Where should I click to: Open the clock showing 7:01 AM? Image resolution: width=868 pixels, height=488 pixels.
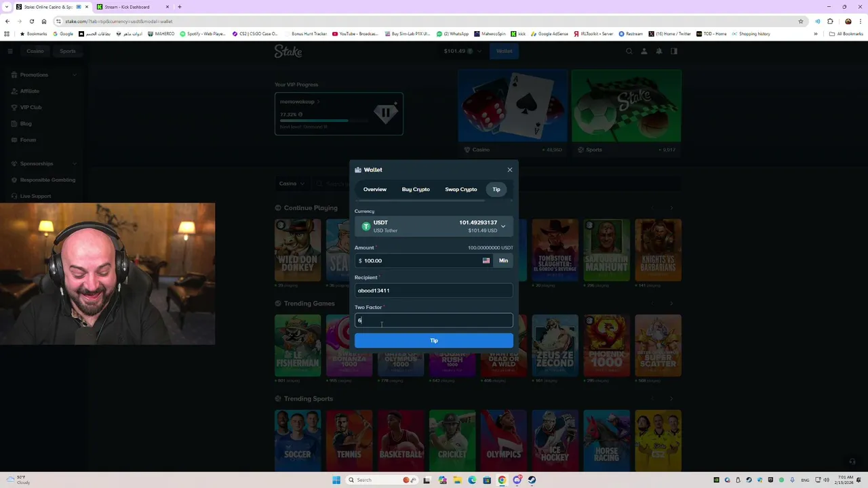tap(845, 480)
